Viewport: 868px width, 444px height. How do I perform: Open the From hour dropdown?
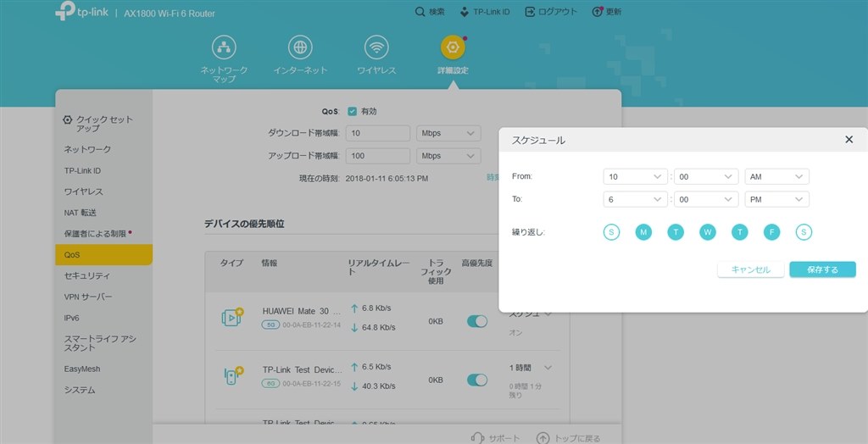click(x=636, y=176)
